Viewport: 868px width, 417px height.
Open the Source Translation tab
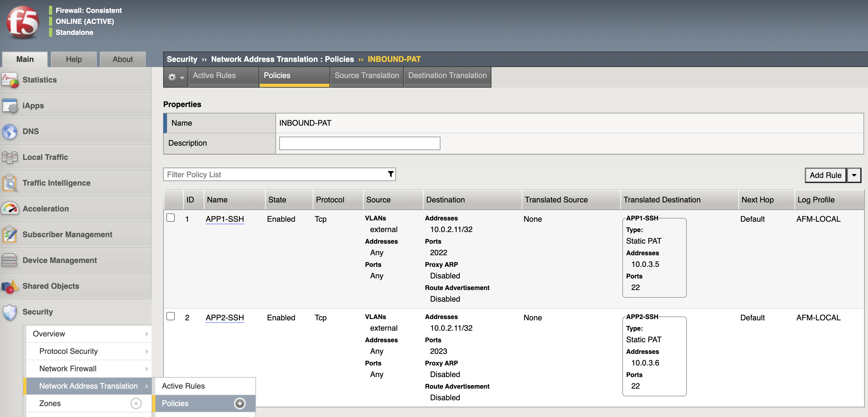point(367,77)
